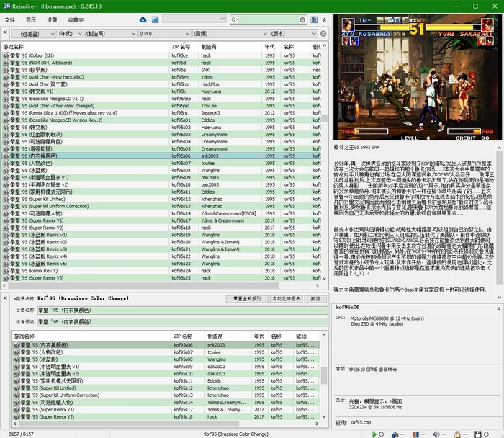Click the green play icon in status bar
Viewport: 504px width, 438px height.
(x=374, y=434)
